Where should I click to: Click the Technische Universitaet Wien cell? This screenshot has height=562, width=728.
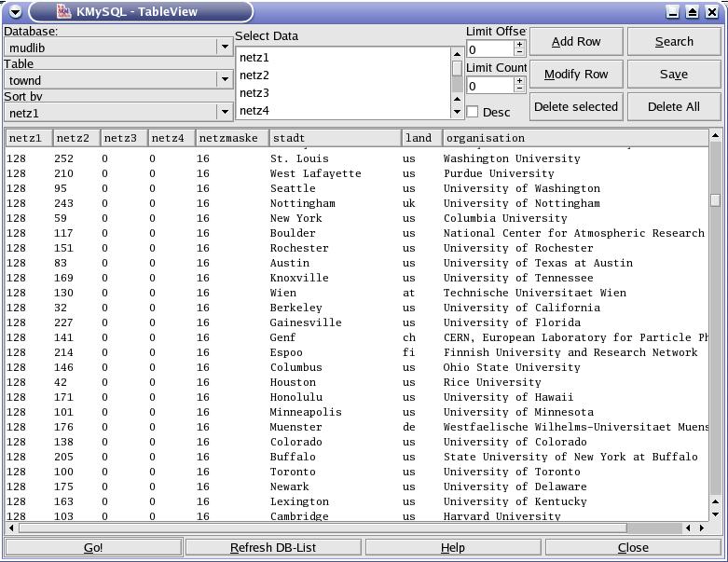(534, 293)
